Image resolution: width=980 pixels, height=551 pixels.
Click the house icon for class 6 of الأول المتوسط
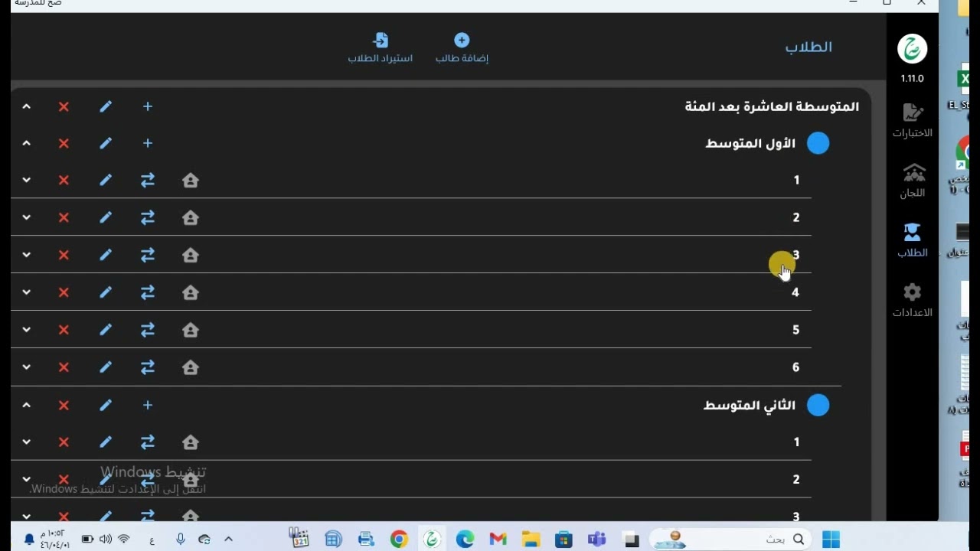coord(191,367)
